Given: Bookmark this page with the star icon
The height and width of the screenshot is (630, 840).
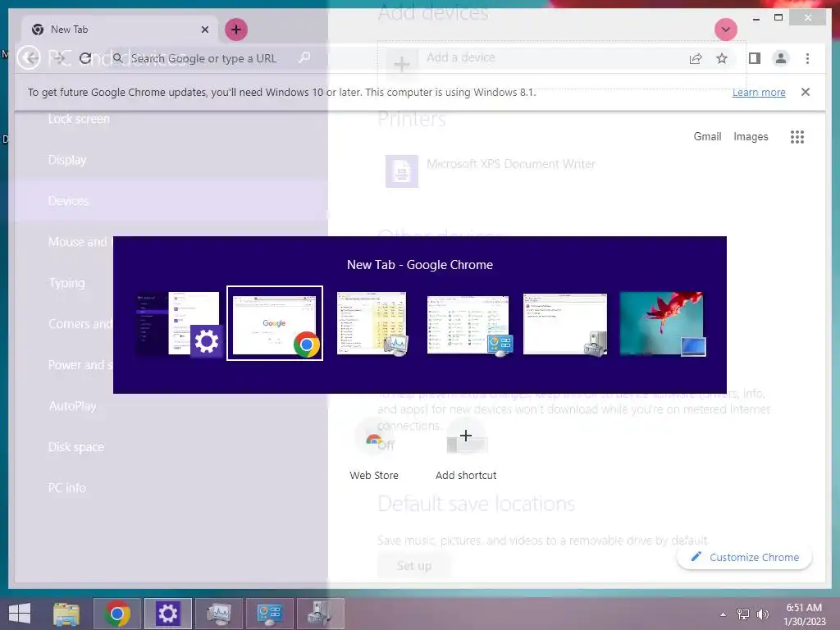Looking at the screenshot, I should (x=722, y=58).
